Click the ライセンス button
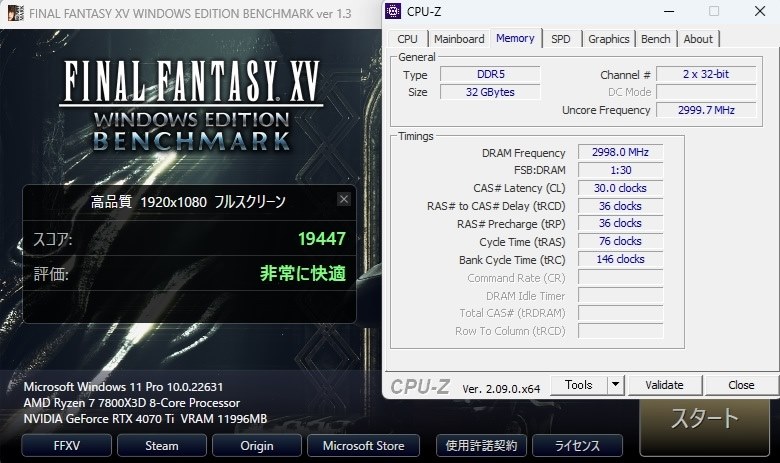Image resolution: width=780 pixels, height=463 pixels. [x=577, y=446]
